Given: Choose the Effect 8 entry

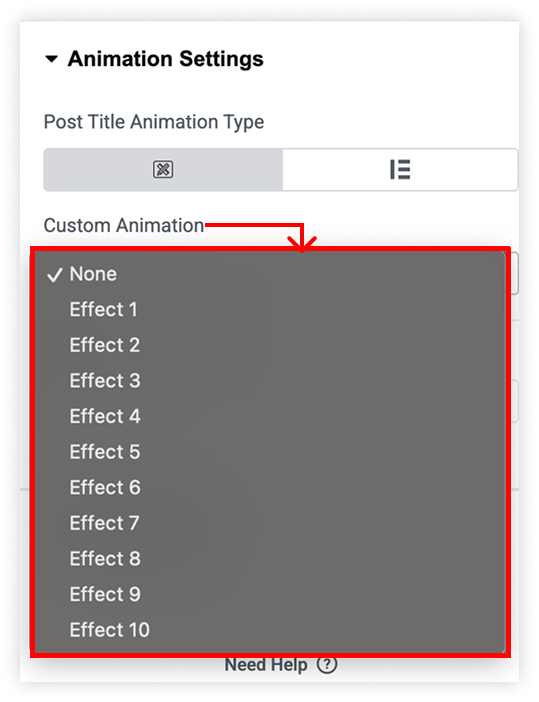Looking at the screenshot, I should 270,559.
